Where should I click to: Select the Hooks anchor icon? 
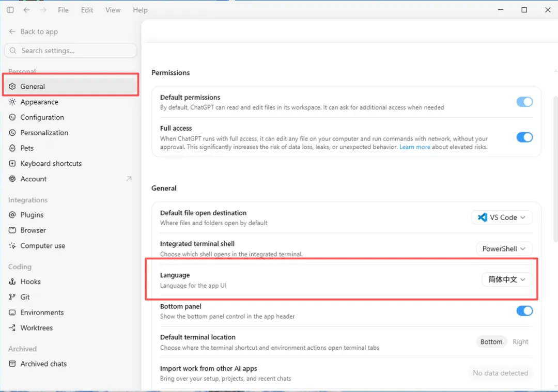12,281
